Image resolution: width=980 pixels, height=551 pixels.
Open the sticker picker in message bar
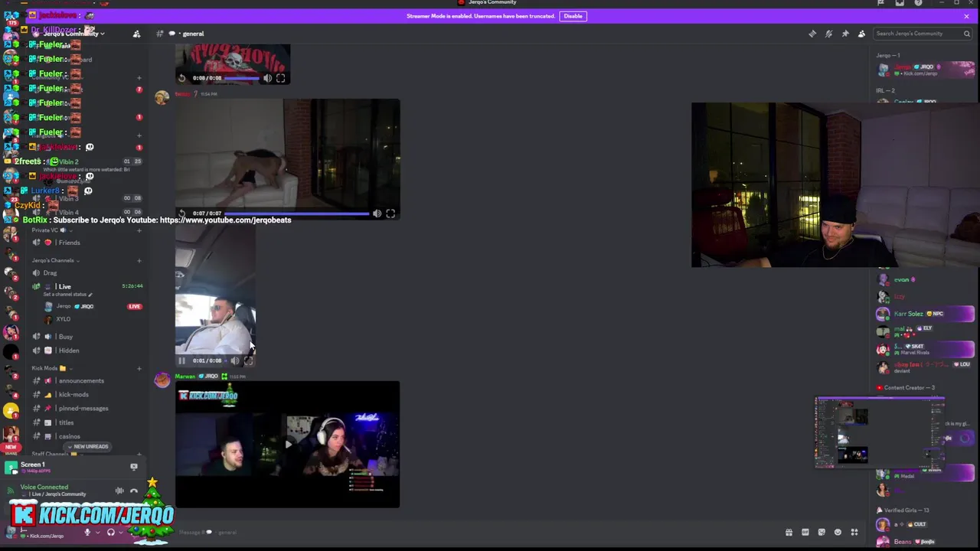(822, 533)
